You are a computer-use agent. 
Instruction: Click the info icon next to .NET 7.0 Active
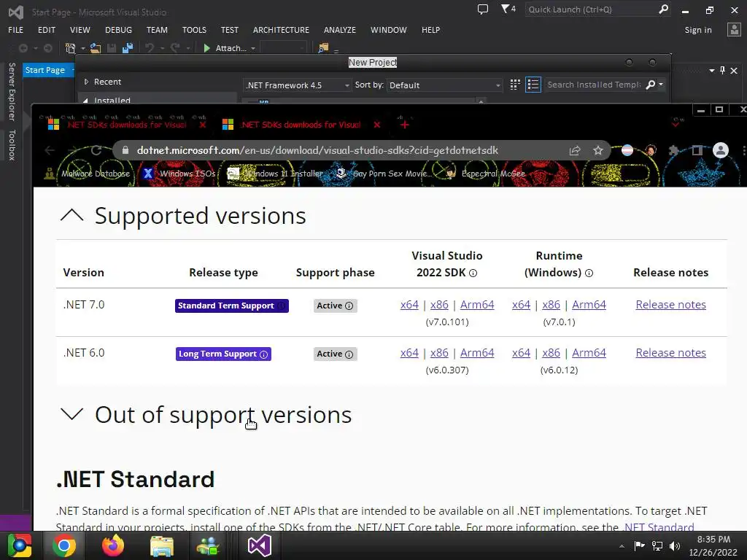click(349, 306)
